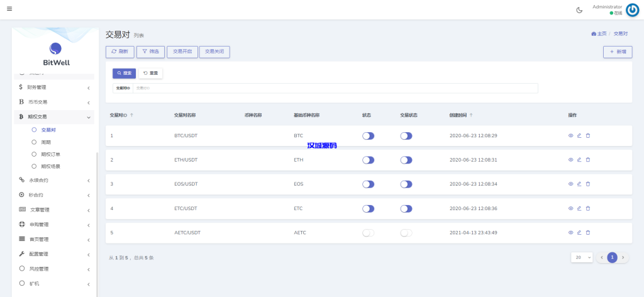
Task: Select 周期 submenu item
Action: click(46, 142)
